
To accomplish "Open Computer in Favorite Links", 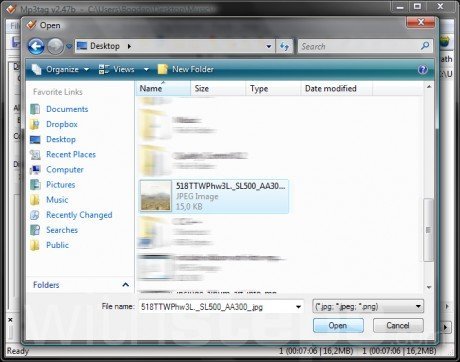I will [x=65, y=169].
